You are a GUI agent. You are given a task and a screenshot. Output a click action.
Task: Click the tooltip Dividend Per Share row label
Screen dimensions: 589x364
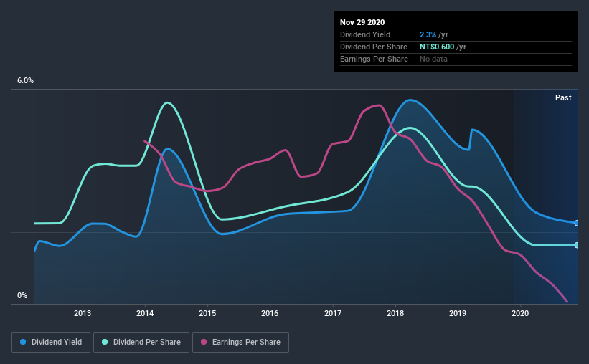(373, 47)
